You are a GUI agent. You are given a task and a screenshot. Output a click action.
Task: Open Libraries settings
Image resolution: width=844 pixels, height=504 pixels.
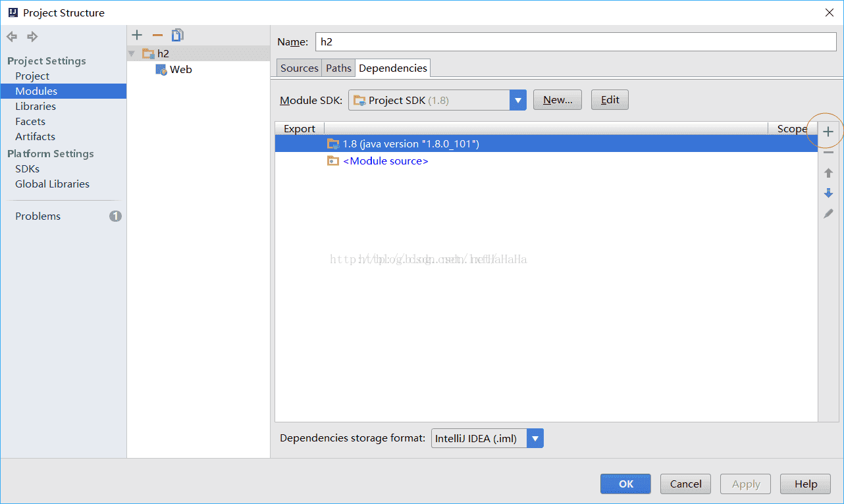tap(36, 106)
